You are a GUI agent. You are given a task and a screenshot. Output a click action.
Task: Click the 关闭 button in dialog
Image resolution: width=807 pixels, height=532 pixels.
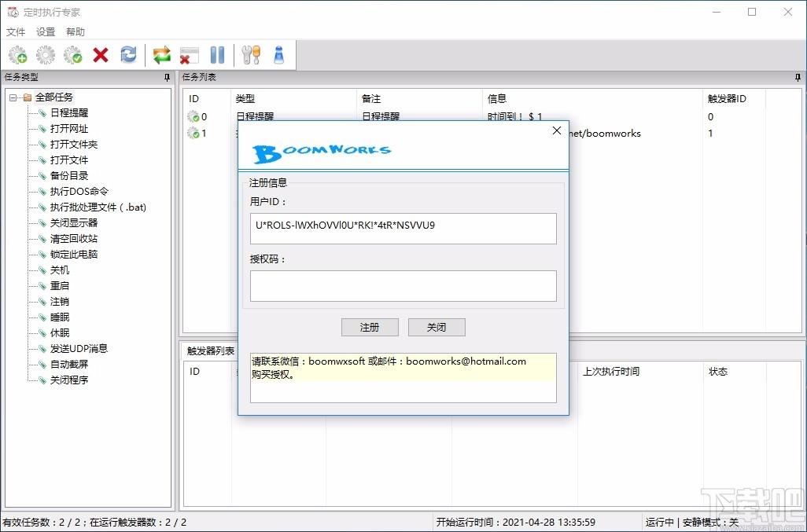(437, 328)
